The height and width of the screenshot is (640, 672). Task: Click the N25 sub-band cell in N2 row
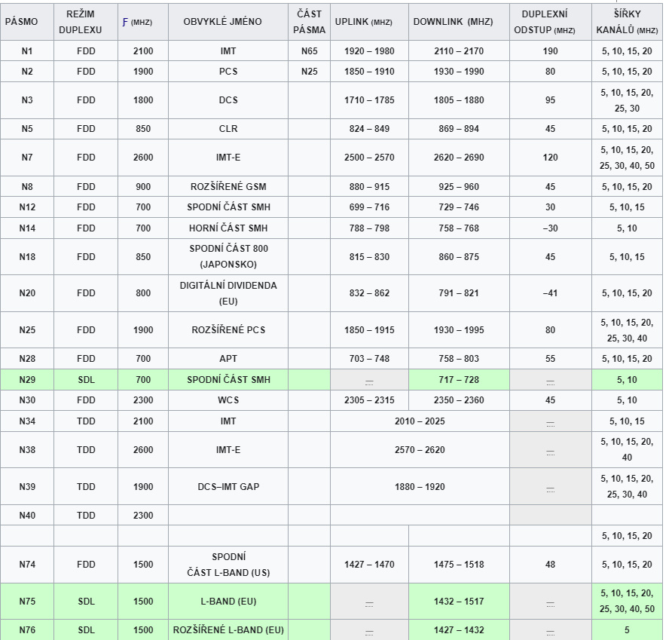coord(309,72)
